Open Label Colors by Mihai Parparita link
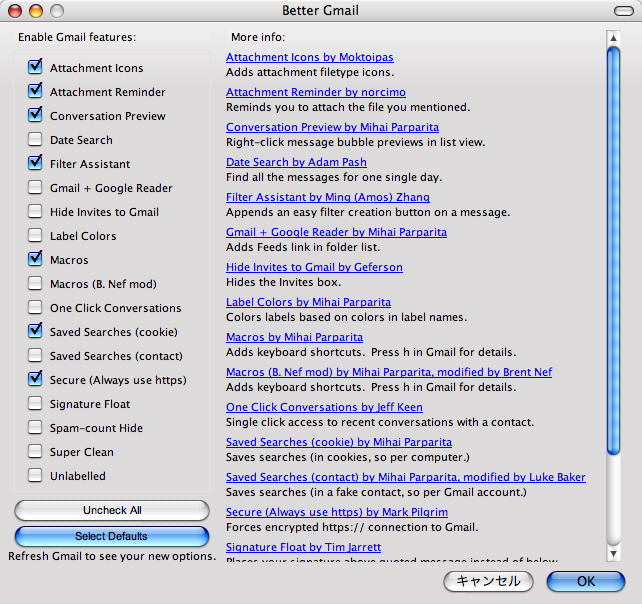This screenshot has width=642, height=604. pos(308,302)
